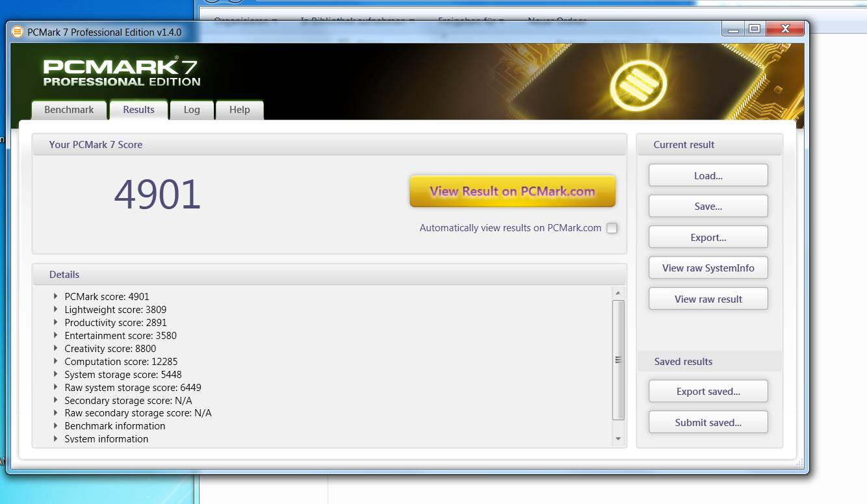
Task: Select the text 'Computation score: 12285'
Action: 121,361
